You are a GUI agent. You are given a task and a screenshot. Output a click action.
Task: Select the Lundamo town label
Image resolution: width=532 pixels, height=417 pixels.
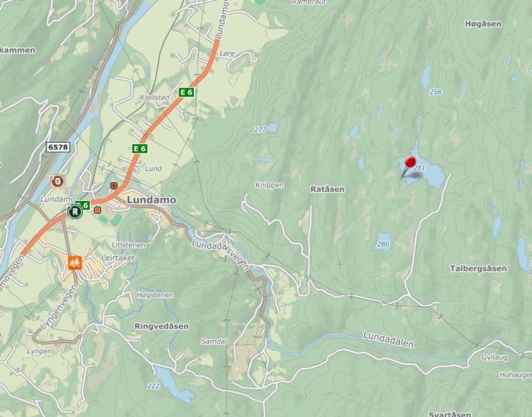151,200
